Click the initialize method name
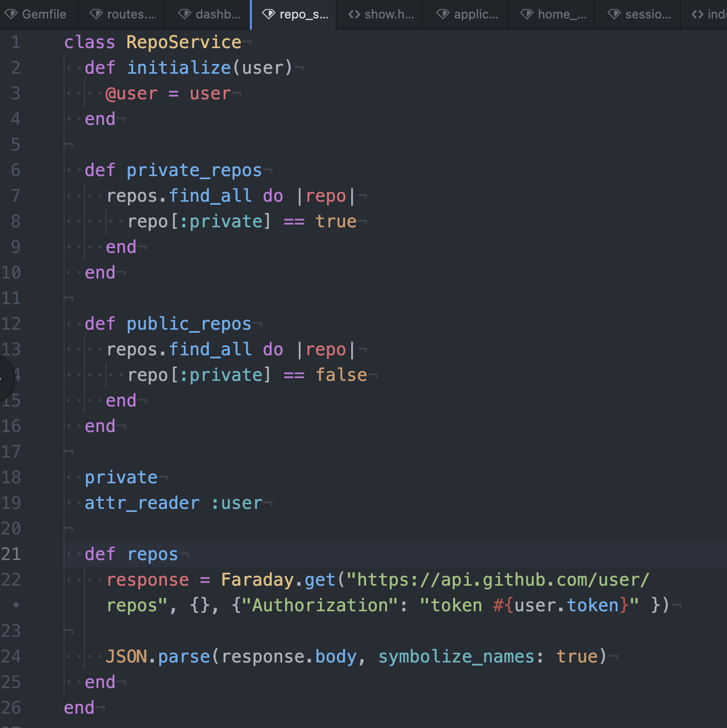This screenshot has height=728, width=727. (179, 68)
